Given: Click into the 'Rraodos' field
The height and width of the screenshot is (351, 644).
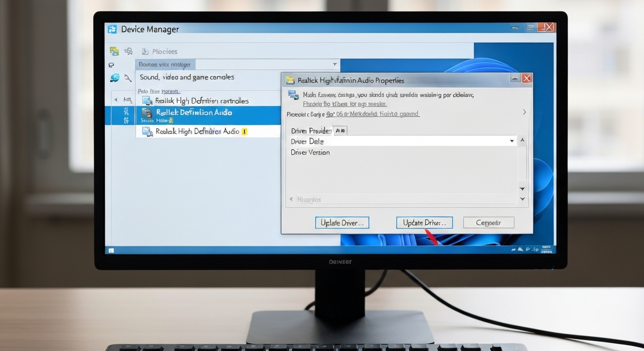Looking at the screenshot, I should pos(405,199).
